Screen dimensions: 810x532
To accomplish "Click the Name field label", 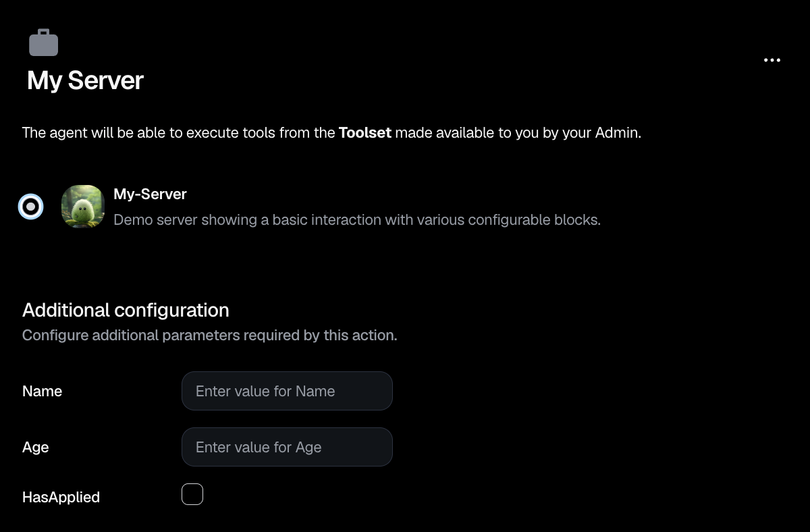I will (42, 391).
